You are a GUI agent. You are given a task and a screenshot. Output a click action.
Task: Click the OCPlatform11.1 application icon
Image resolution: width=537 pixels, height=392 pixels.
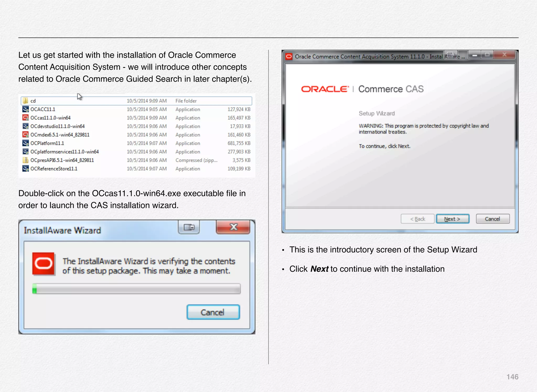point(25,143)
